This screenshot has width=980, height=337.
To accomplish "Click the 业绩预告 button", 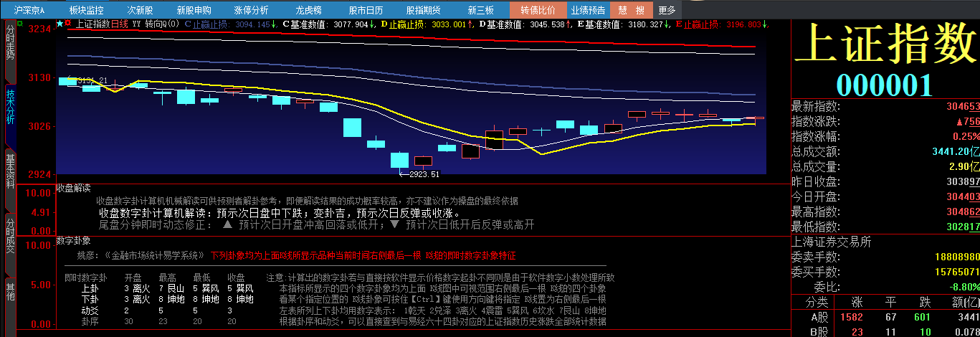I will pos(588,10).
